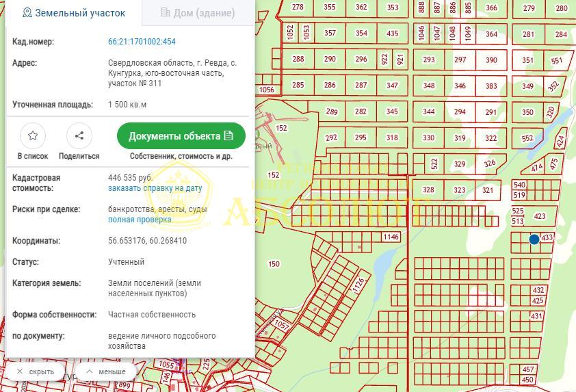Select map parcel 355
The height and width of the screenshot is (392, 576).
(330, 7)
